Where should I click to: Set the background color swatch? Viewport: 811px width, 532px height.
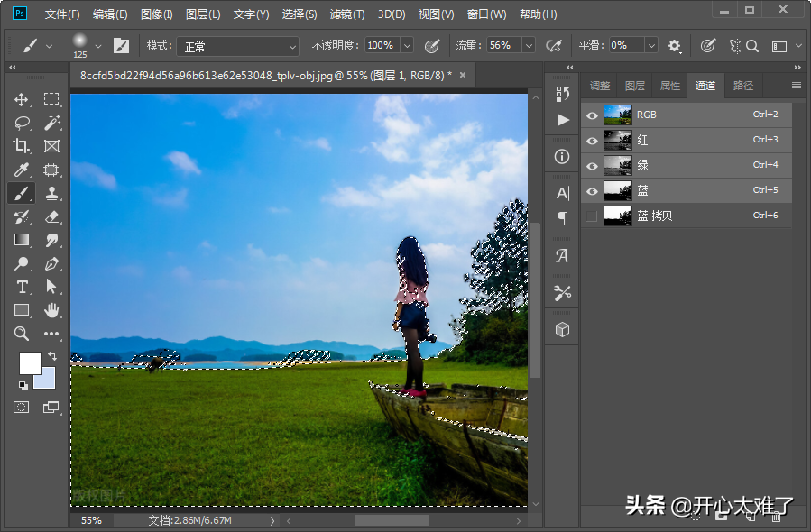point(48,381)
